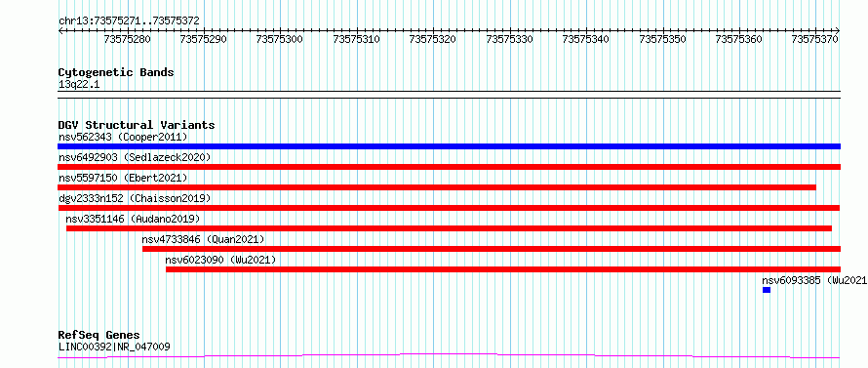Viewport: 868px width, 368px height.
Task: Click the chr13:73575271..73575372 position label
Action: pos(129,21)
